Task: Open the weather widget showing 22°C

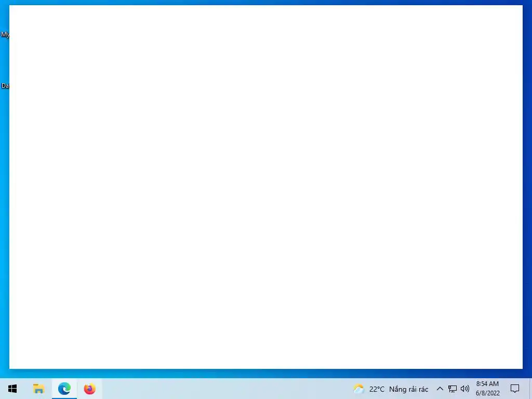Action: click(x=390, y=389)
